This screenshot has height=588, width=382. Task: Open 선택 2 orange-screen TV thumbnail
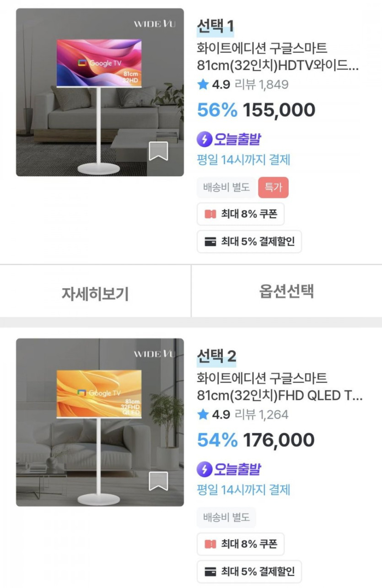pyautogui.click(x=100, y=422)
